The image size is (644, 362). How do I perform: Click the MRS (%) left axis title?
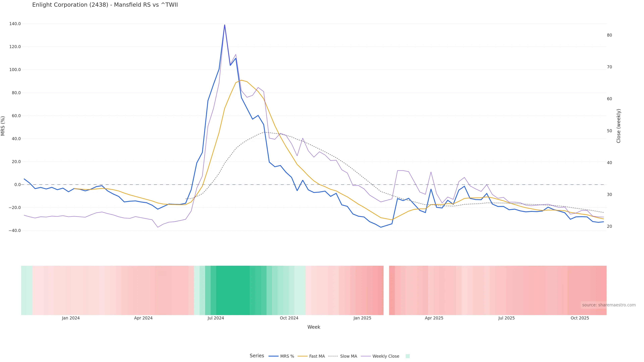click(x=3, y=126)
